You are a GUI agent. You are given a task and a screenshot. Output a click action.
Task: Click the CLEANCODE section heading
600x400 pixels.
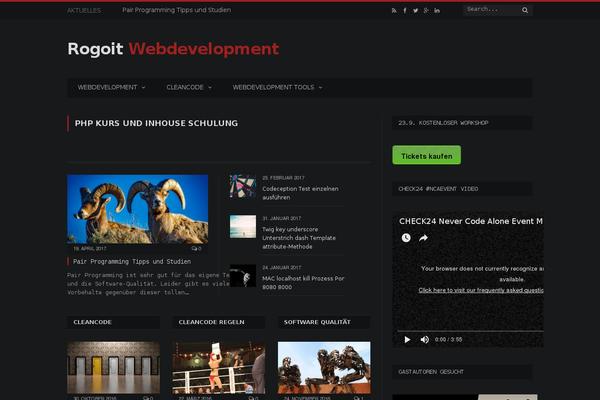[x=93, y=322]
